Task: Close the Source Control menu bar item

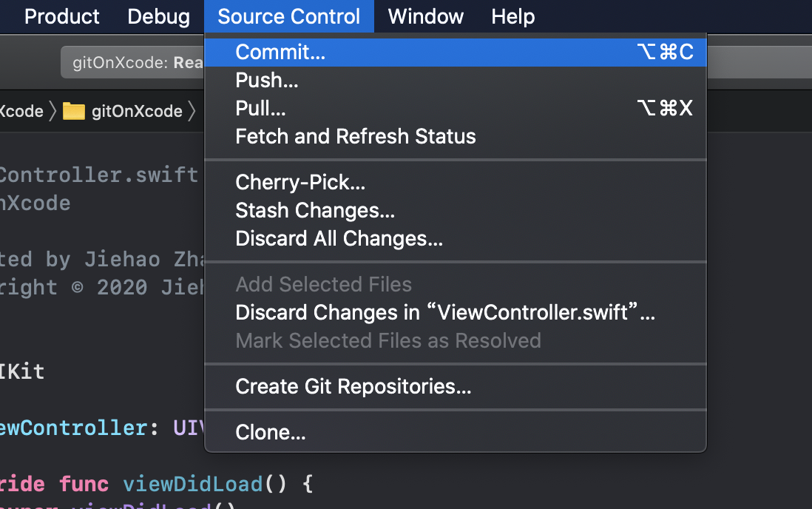Action: [x=288, y=16]
